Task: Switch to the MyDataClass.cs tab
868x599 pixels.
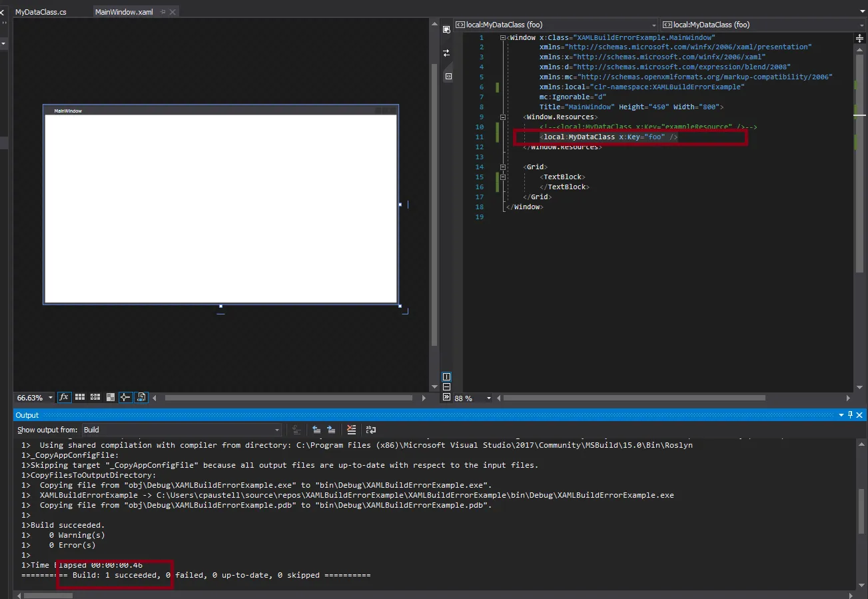Action: [x=41, y=12]
